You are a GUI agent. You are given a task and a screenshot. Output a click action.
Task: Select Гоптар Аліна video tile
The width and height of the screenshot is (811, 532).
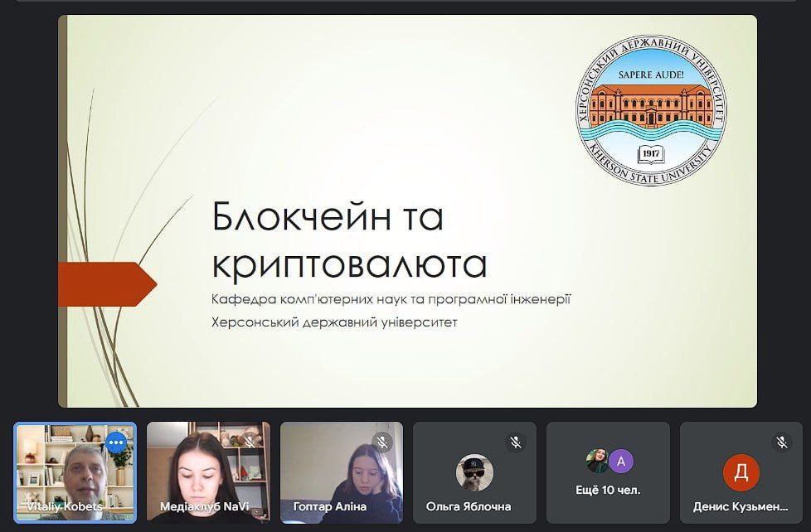click(x=342, y=472)
